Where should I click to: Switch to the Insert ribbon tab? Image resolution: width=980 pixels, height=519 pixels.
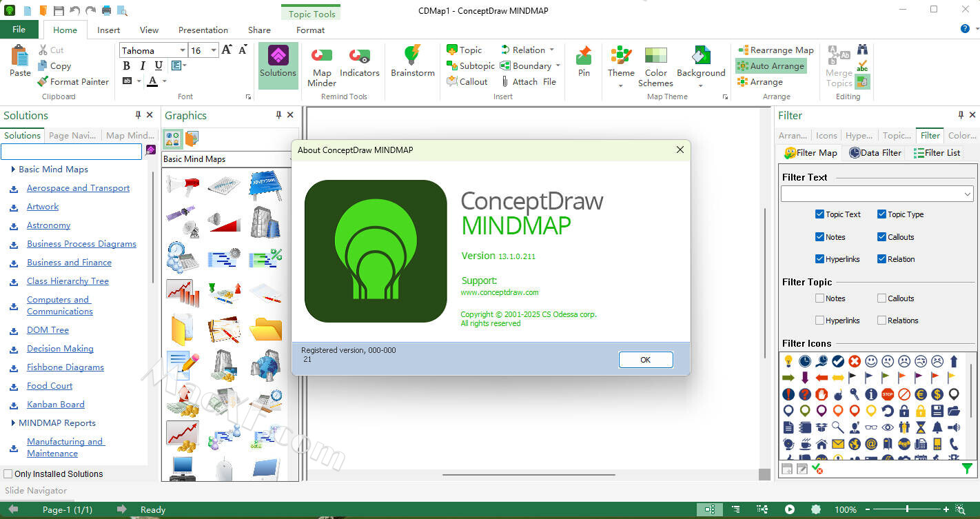108,30
